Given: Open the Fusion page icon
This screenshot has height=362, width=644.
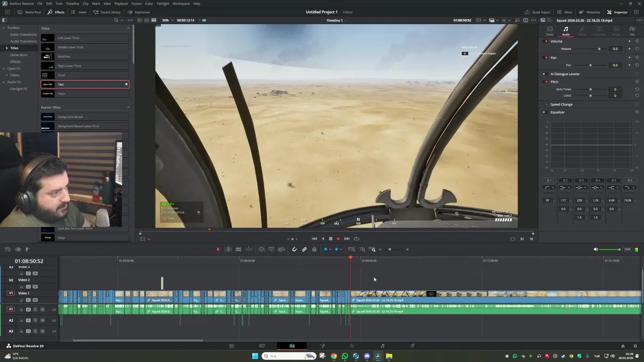Looking at the screenshot, I should point(322,346).
